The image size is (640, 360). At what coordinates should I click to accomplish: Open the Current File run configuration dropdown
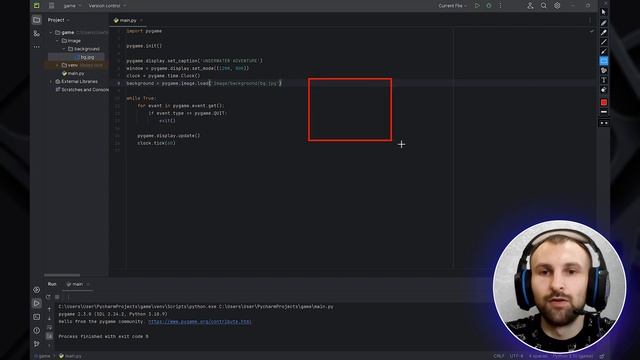click(452, 6)
